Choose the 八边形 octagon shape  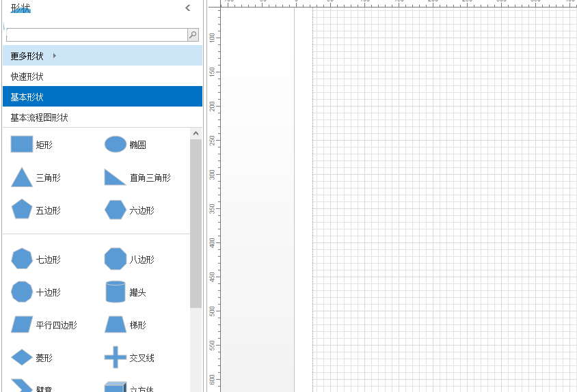[x=115, y=260]
